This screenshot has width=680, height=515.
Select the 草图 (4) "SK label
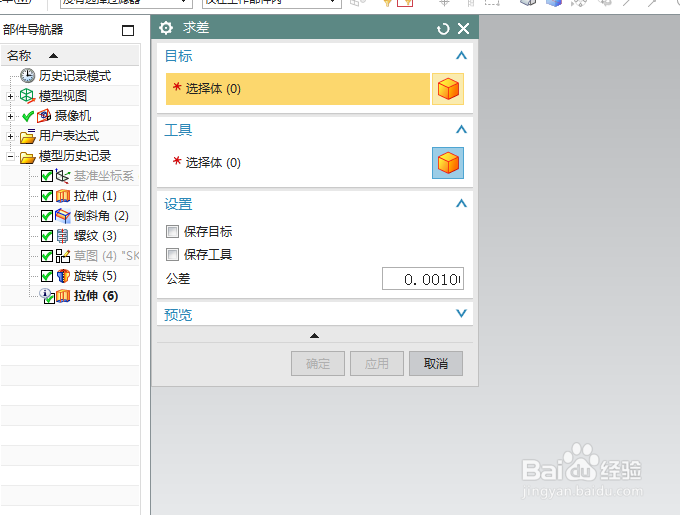click(106, 256)
